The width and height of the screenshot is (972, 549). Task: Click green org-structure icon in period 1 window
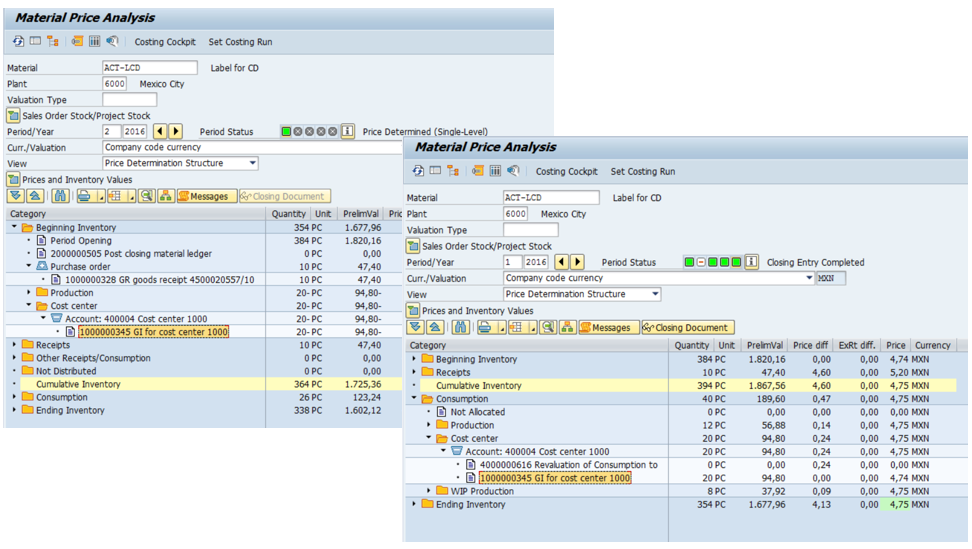click(x=567, y=328)
